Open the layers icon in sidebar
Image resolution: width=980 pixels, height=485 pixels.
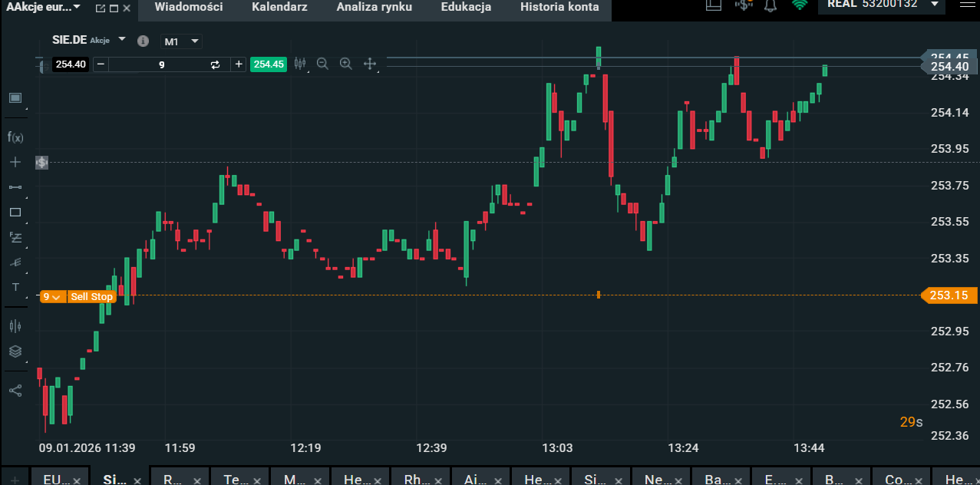(15, 351)
